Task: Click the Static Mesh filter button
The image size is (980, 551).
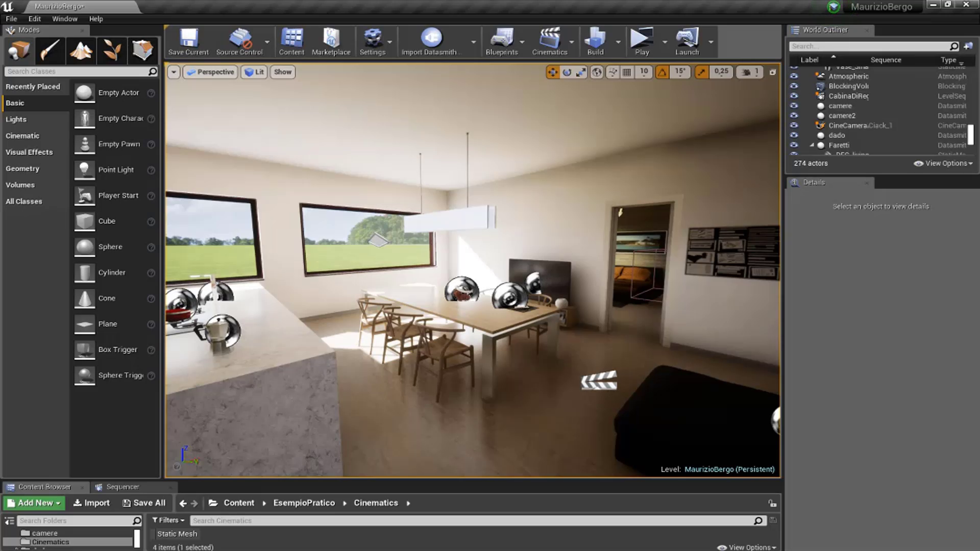Action: coord(177,534)
